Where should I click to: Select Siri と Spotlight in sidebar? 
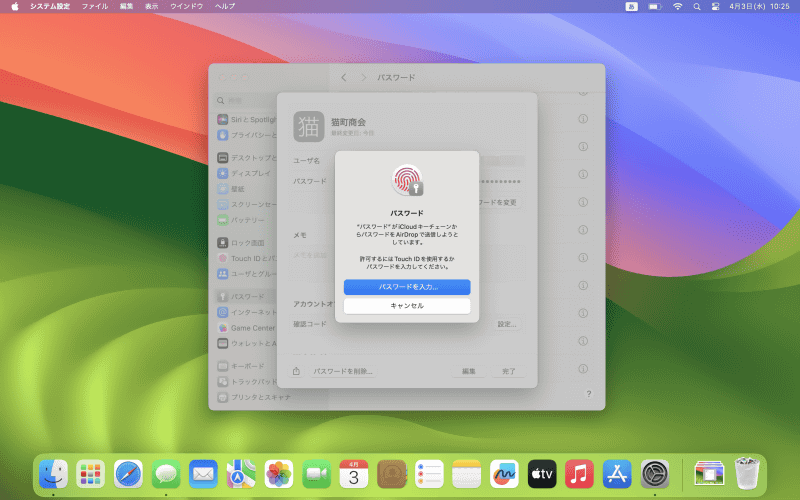pos(246,119)
